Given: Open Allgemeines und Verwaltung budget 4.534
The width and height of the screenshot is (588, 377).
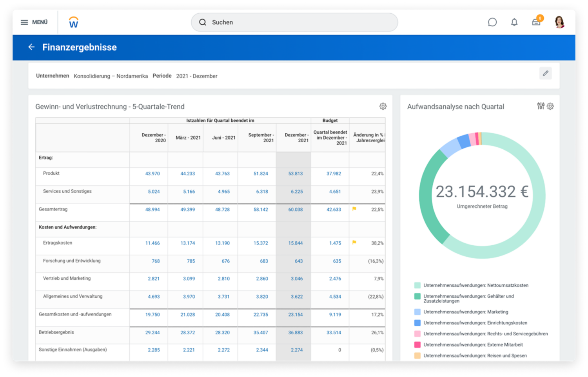Looking at the screenshot, I should [x=335, y=297].
